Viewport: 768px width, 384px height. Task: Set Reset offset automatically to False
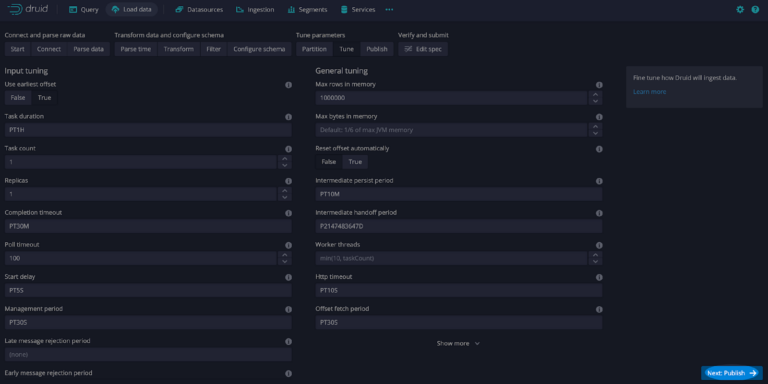click(329, 162)
